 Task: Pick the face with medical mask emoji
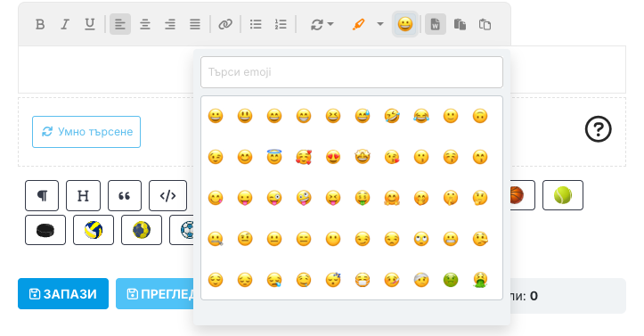pos(363,280)
